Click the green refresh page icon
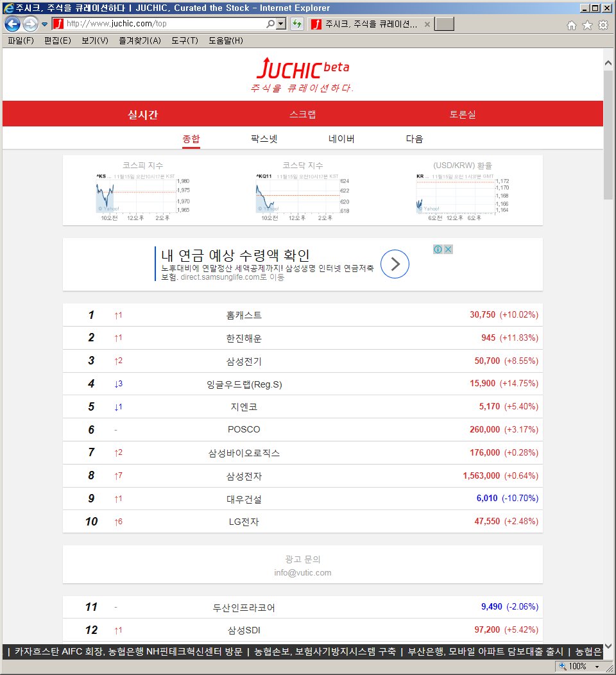This screenshot has height=675, width=616. point(297,24)
